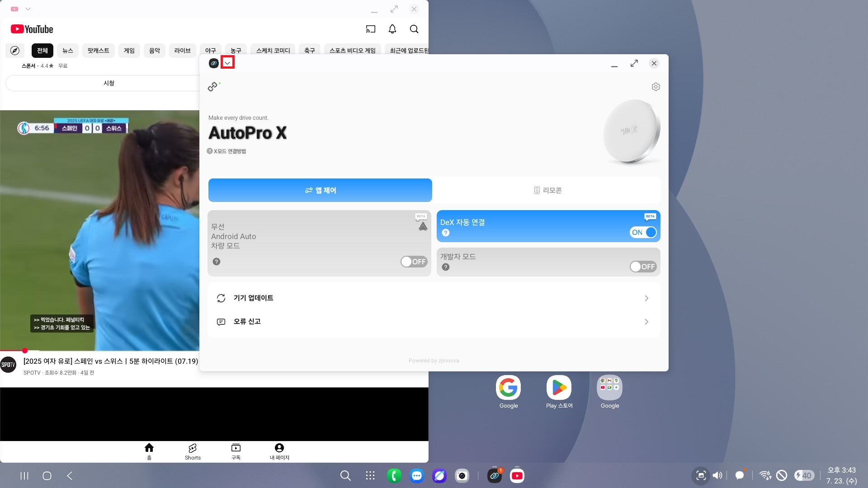Viewport: 868px width, 488px height.
Task: Expand 기기 업데이트 row chevron
Action: [x=646, y=298]
